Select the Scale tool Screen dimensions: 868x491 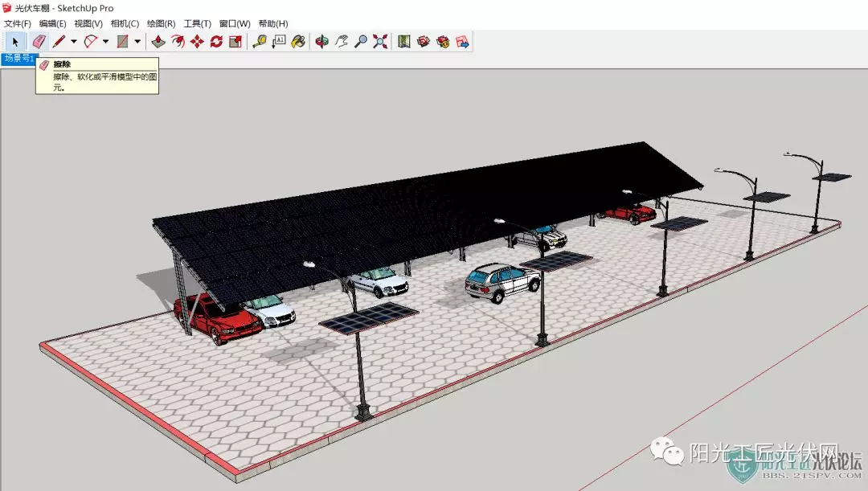tap(235, 42)
